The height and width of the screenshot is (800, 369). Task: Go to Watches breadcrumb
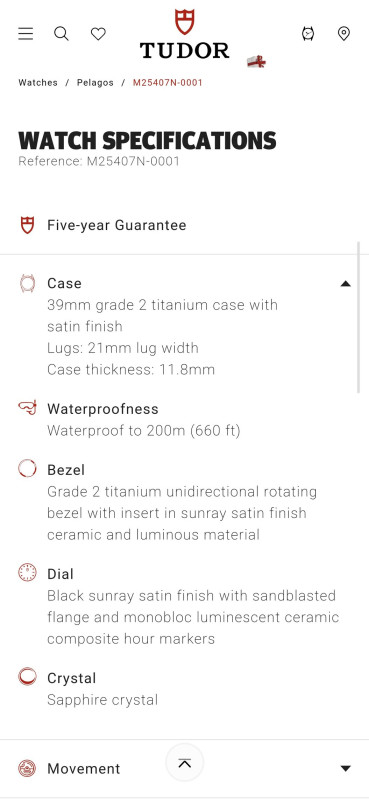pyautogui.click(x=38, y=83)
